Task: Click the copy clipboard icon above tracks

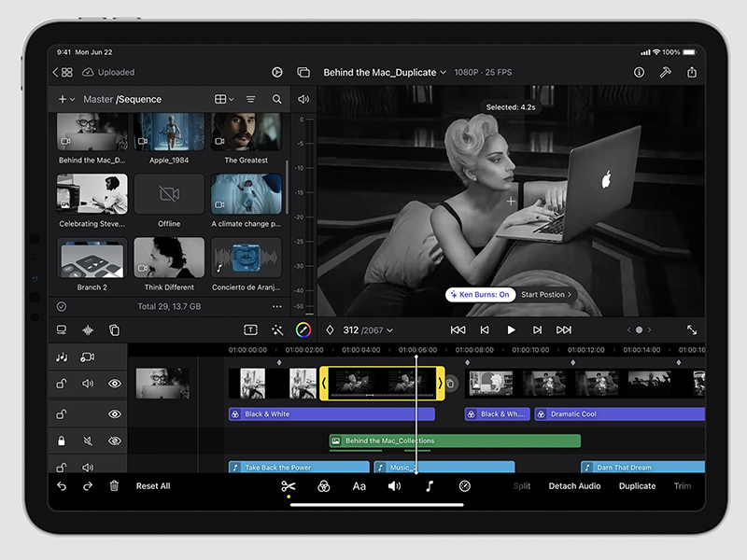Action: click(114, 330)
